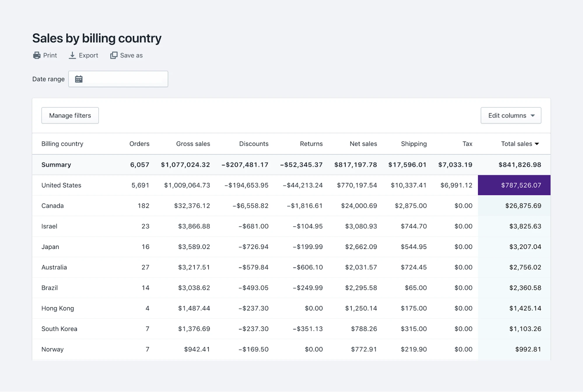Click the Net sales column header

[363, 144]
